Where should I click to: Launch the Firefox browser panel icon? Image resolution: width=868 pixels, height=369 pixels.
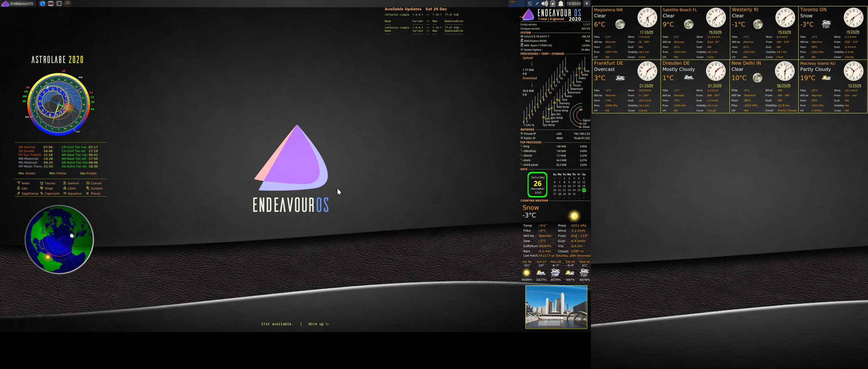pyautogui.click(x=42, y=4)
